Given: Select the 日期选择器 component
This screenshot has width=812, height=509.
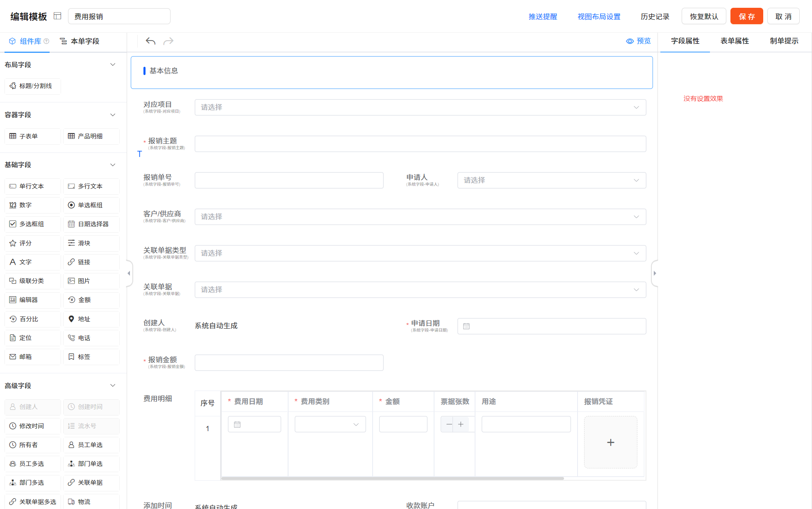Looking at the screenshot, I should point(91,224).
